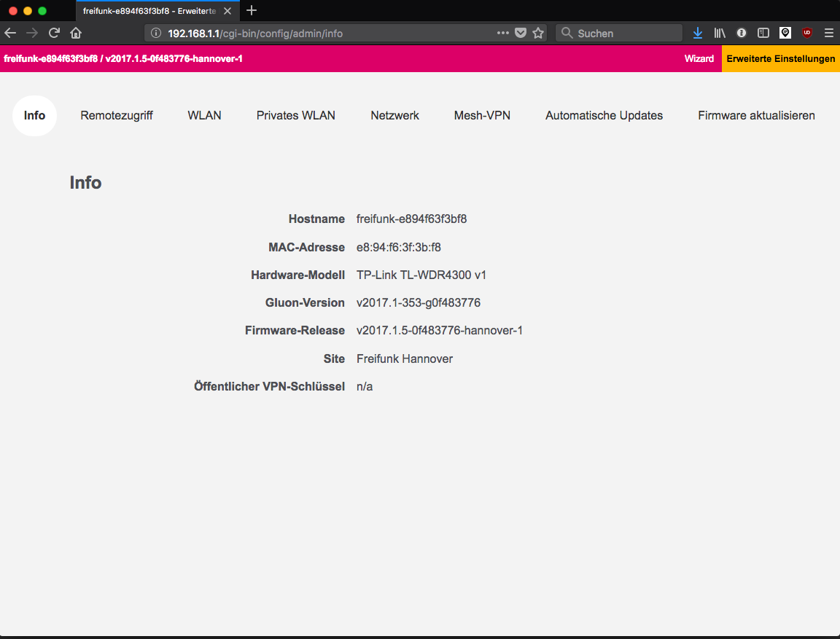The width and height of the screenshot is (840, 639).
Task: Select the Mesh-VPN tab
Action: pyautogui.click(x=482, y=115)
